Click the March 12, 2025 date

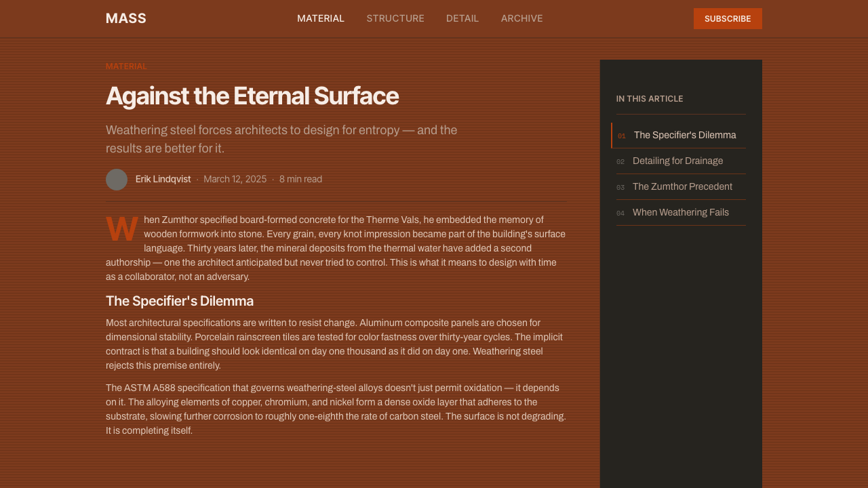click(x=235, y=179)
